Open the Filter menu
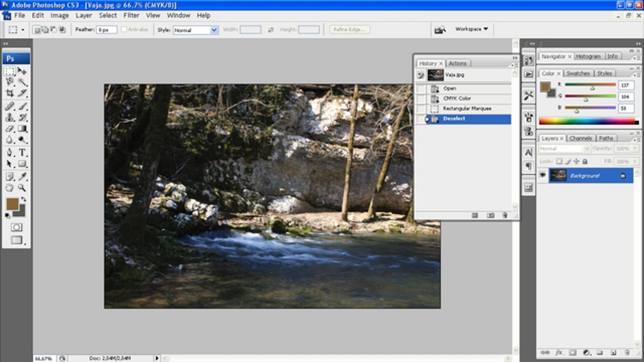The image size is (644, 362). tap(131, 16)
